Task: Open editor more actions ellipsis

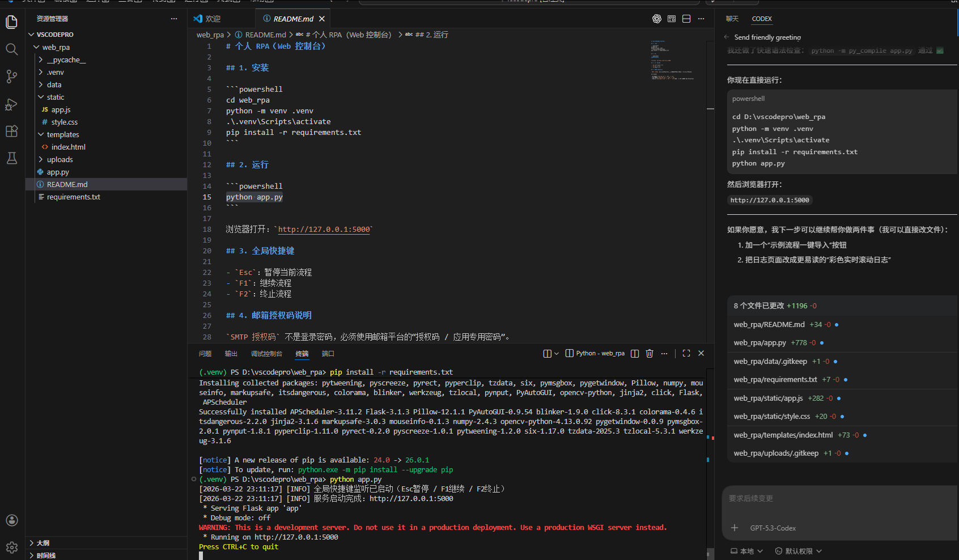Action: (701, 19)
